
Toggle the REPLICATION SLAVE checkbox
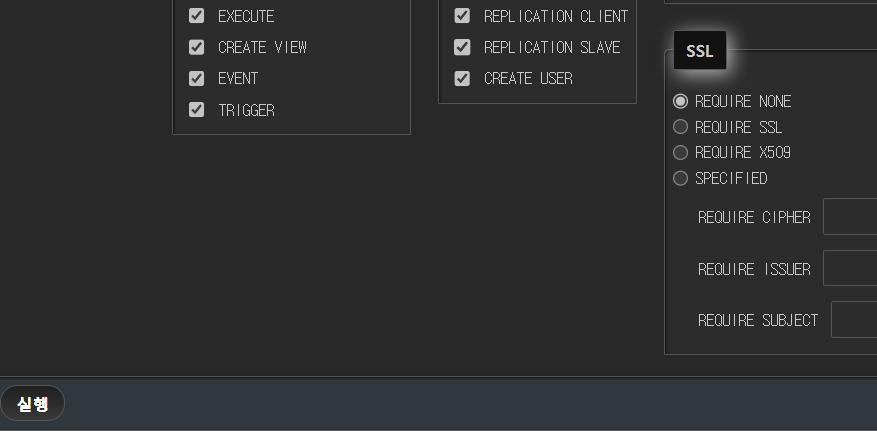tap(462, 47)
